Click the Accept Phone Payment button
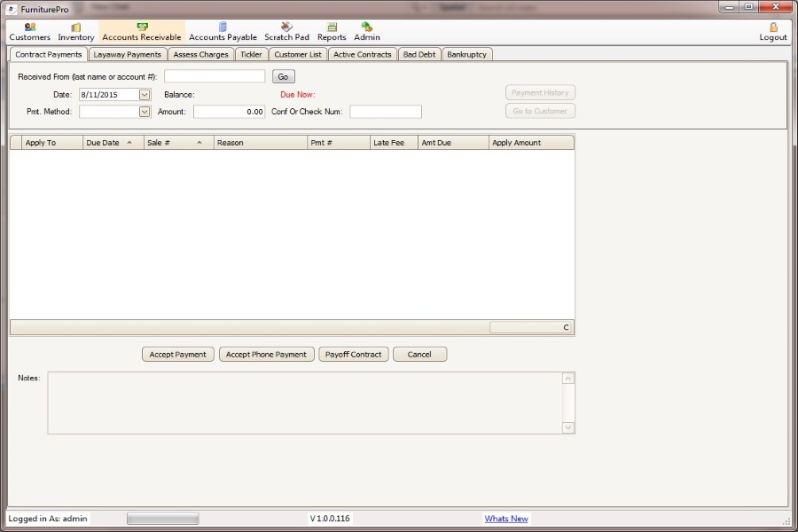This screenshot has height=532, width=798. pyautogui.click(x=266, y=355)
